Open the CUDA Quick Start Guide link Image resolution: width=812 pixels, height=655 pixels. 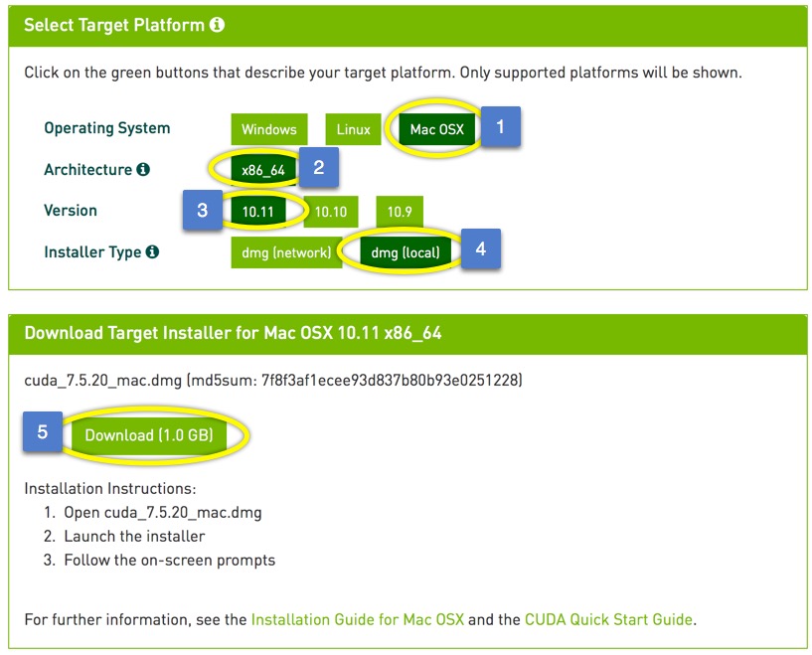(608, 619)
